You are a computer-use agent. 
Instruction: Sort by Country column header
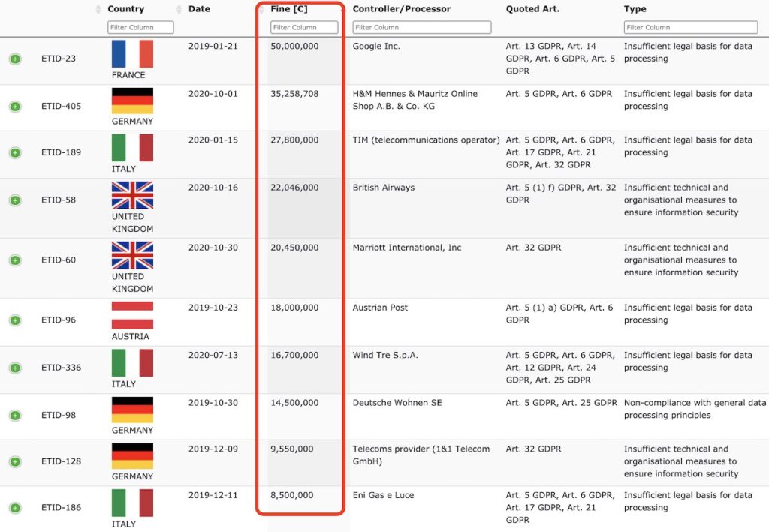[x=126, y=9]
